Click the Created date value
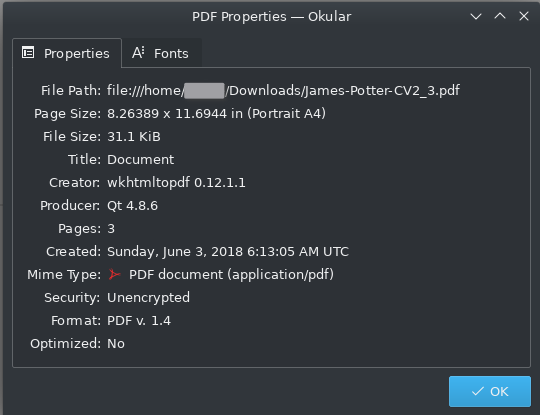The width and height of the screenshot is (540, 415). pyautogui.click(x=228, y=252)
